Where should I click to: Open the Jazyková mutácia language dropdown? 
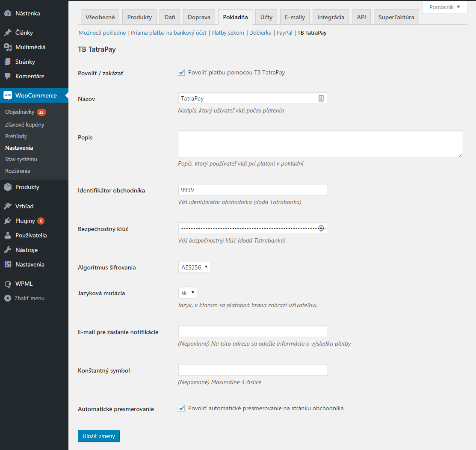pyautogui.click(x=187, y=293)
